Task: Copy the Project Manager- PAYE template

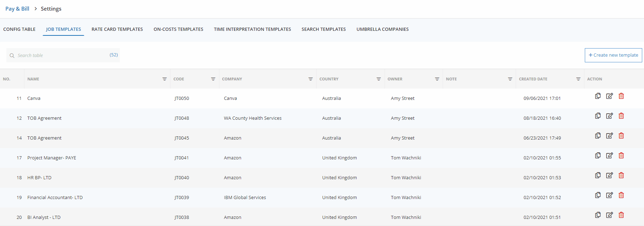Action: click(598, 156)
